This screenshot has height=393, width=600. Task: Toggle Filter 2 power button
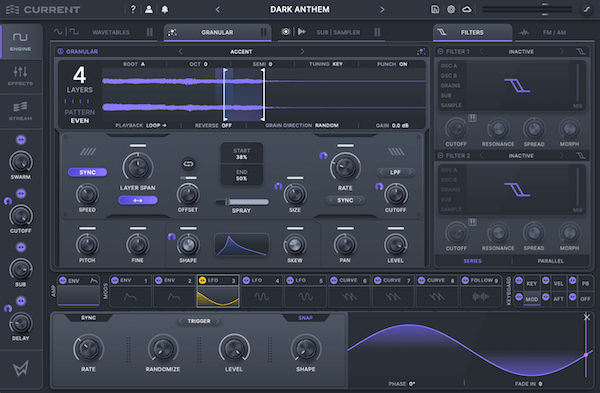[440, 155]
